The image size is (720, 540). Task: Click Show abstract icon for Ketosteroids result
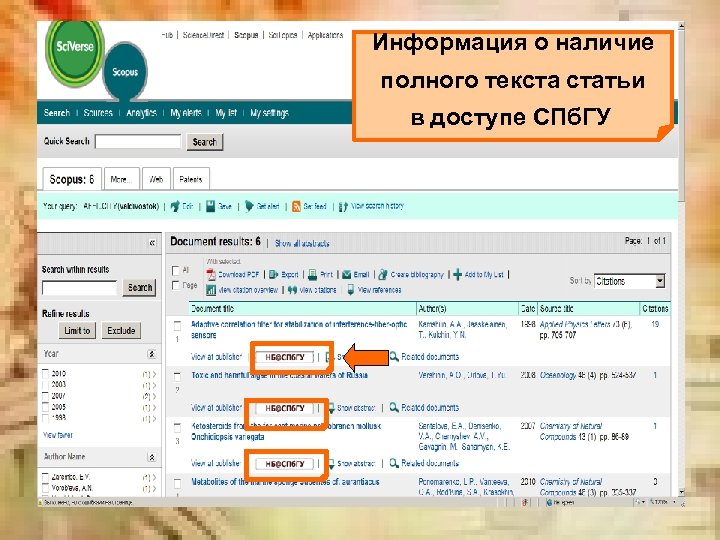[331, 463]
